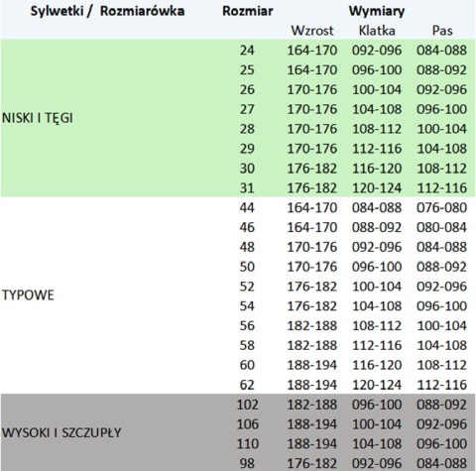The image size is (476, 471).
Task: Click Pas value 092-096 for size 52
Action: (442, 287)
